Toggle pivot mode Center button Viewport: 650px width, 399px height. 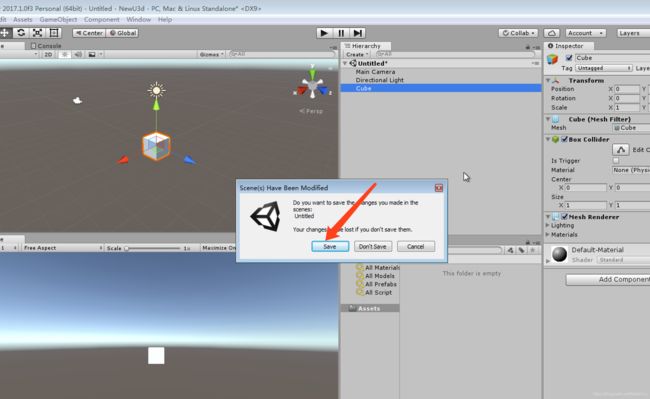click(x=89, y=33)
